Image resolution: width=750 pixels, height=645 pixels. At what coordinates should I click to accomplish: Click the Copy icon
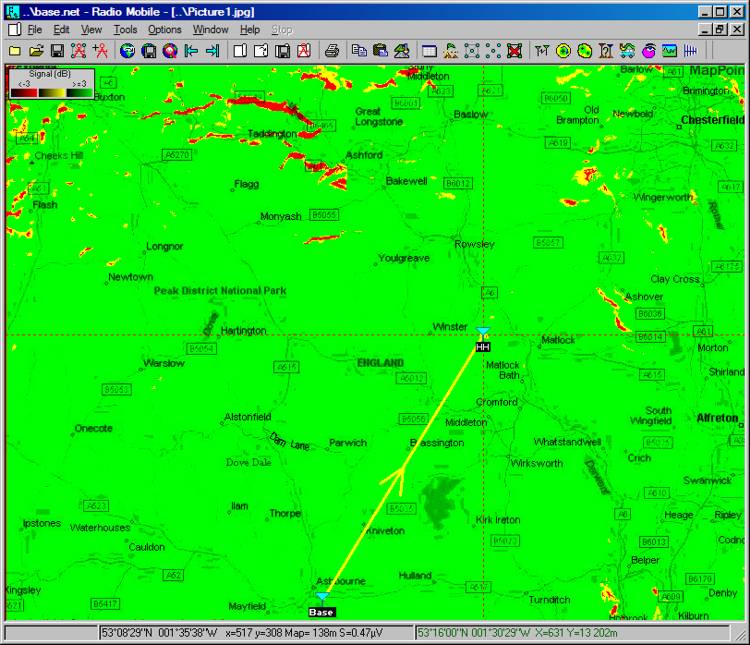pos(359,51)
